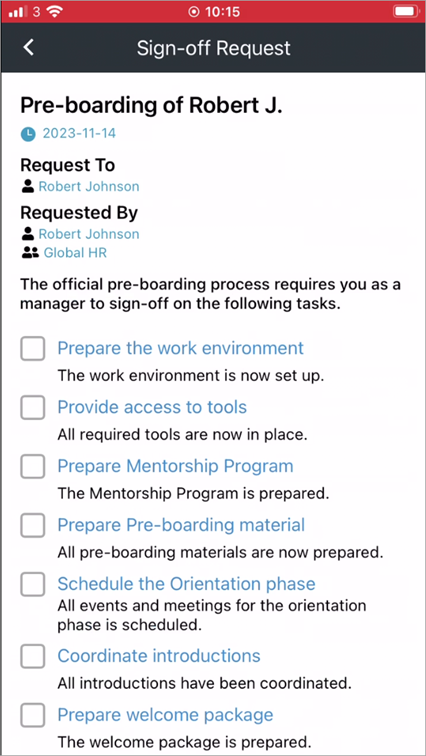Tap the battery icon in status bar
The width and height of the screenshot is (426, 756).
[405, 11]
